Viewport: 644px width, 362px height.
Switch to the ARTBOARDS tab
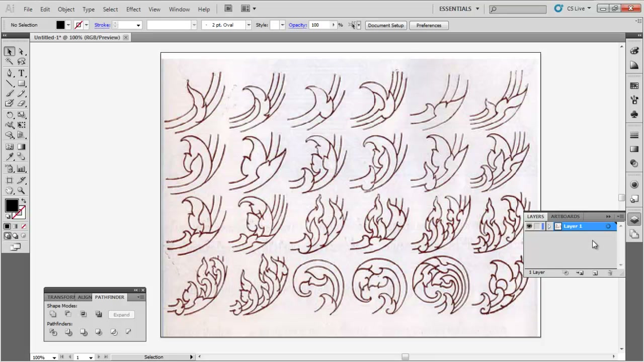[565, 217]
